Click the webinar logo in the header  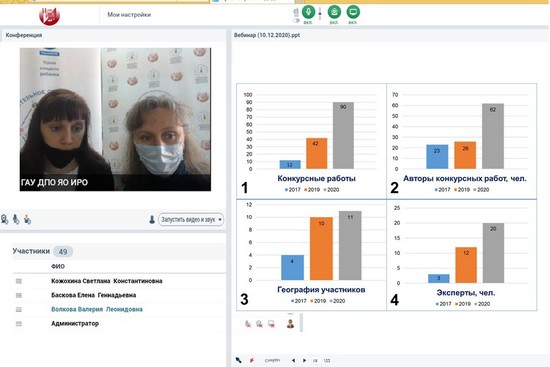tap(49, 16)
